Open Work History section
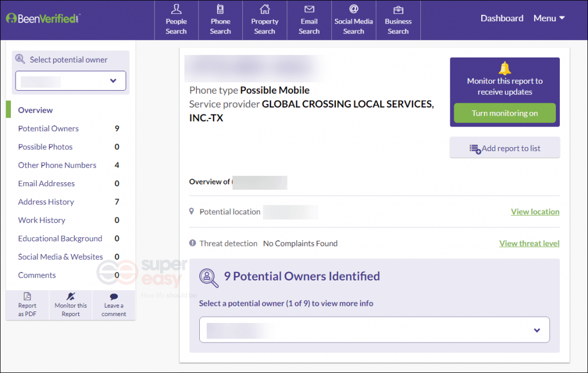The image size is (588, 373). [41, 220]
